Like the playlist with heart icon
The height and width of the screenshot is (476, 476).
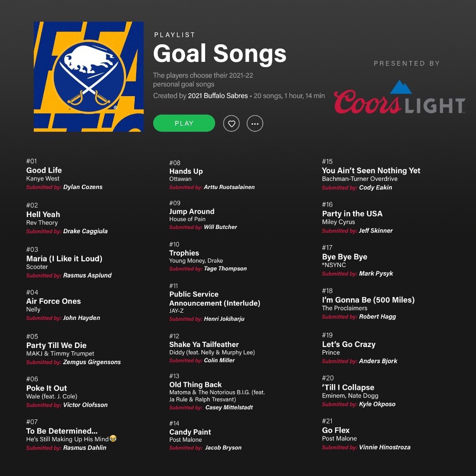231,124
